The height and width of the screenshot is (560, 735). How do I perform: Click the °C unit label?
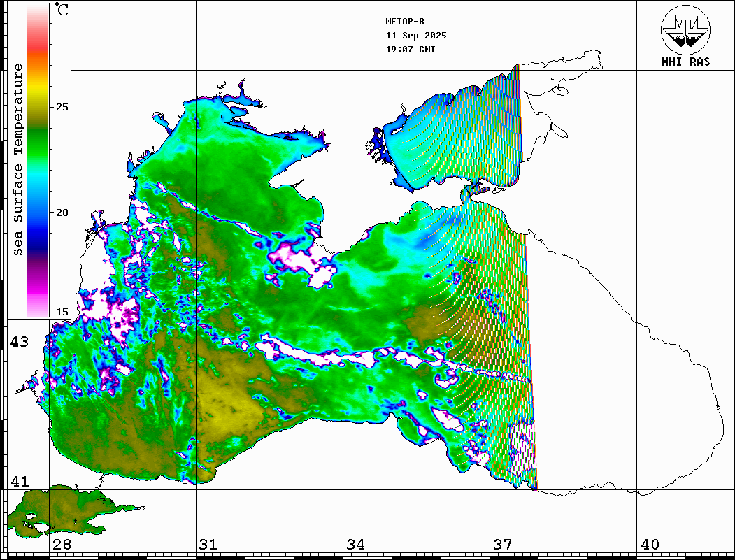62,10
